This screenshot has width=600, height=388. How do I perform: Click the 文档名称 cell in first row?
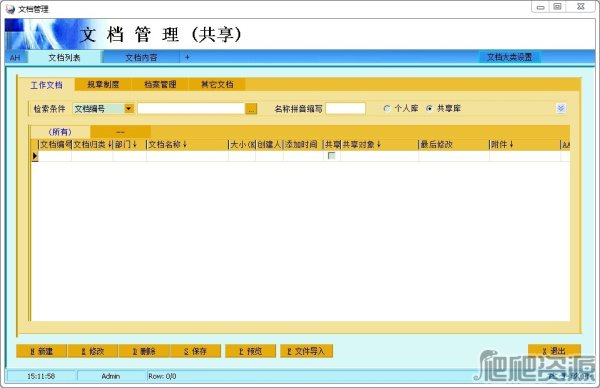187,156
